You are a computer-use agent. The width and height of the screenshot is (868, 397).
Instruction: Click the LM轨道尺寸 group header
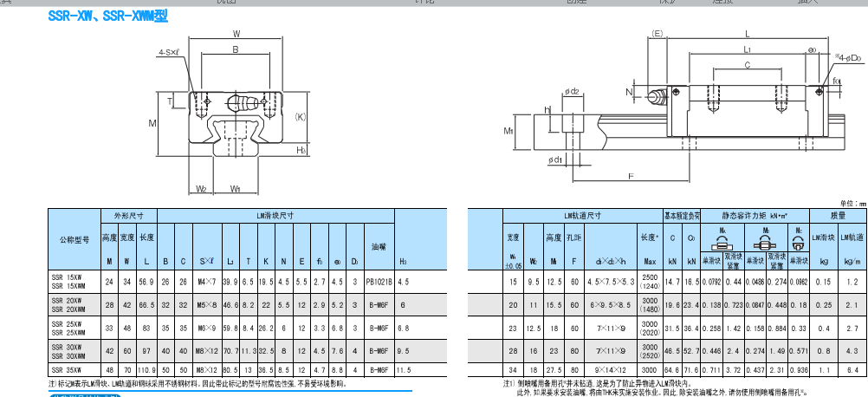coord(583,216)
